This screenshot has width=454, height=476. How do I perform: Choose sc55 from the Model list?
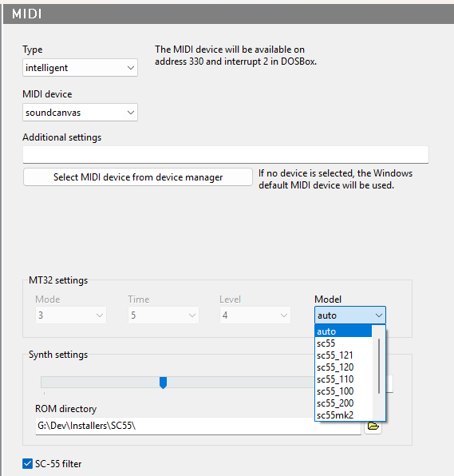(x=343, y=343)
